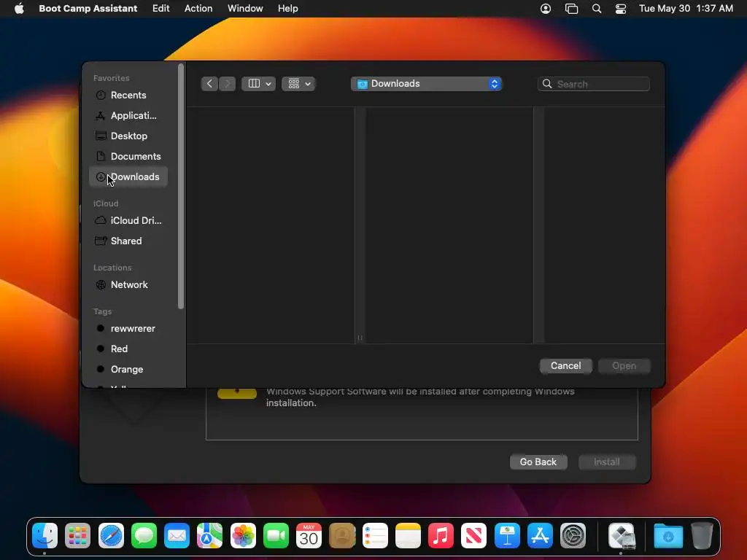Select the Orange tag
Image resolution: width=747 pixels, height=560 pixels.
128,370
